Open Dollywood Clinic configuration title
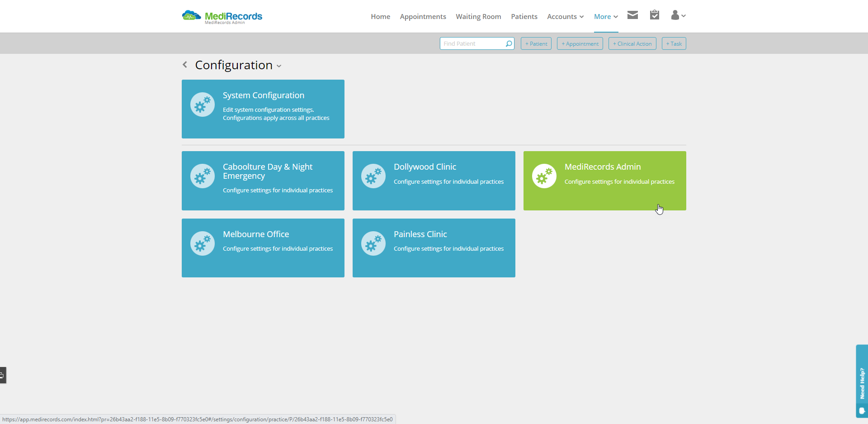 [x=425, y=167]
